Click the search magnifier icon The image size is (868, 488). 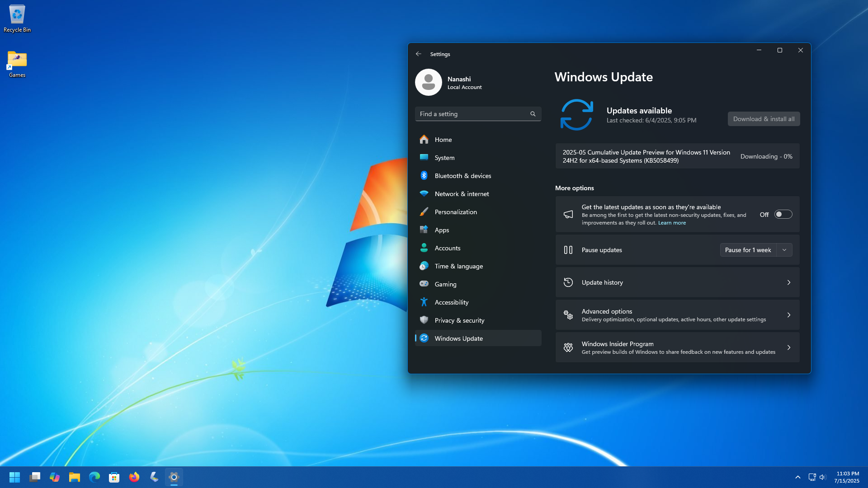point(533,114)
